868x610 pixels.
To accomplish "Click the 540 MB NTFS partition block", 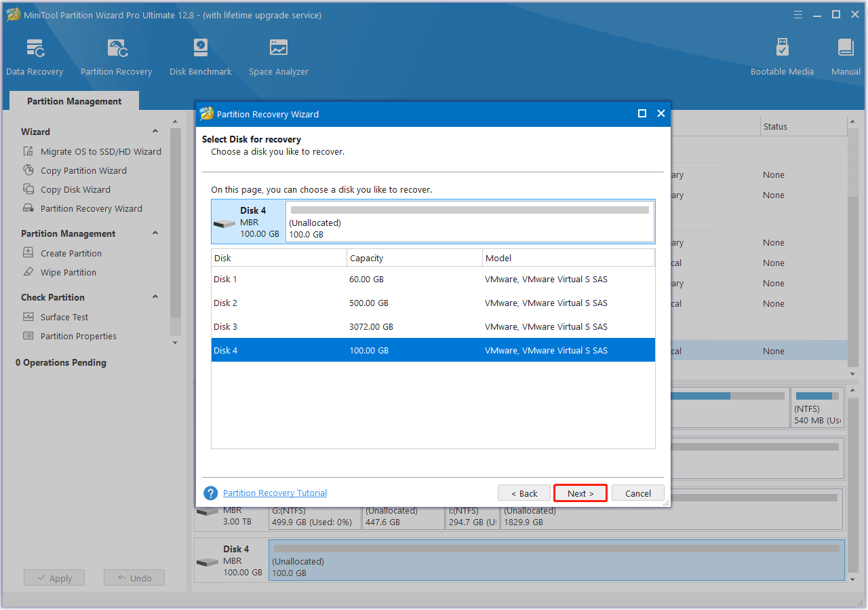I will coord(817,407).
